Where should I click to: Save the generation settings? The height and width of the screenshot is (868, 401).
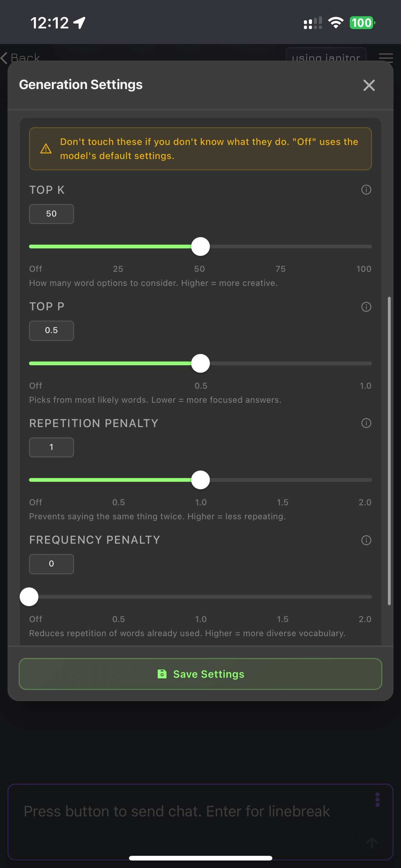point(200,674)
